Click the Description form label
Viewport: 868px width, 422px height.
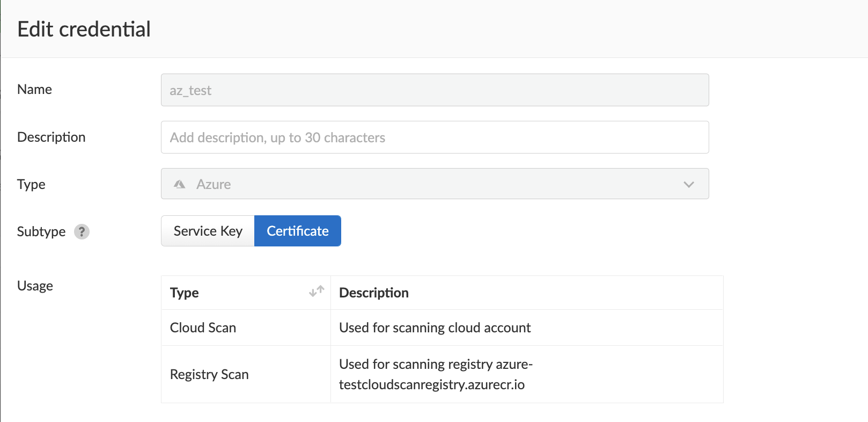[x=51, y=137]
